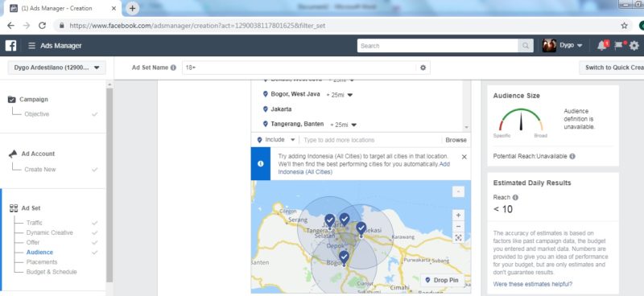The width and height of the screenshot is (644, 296).
Task: Click Switch to Quick Creation button
Action: [612, 68]
